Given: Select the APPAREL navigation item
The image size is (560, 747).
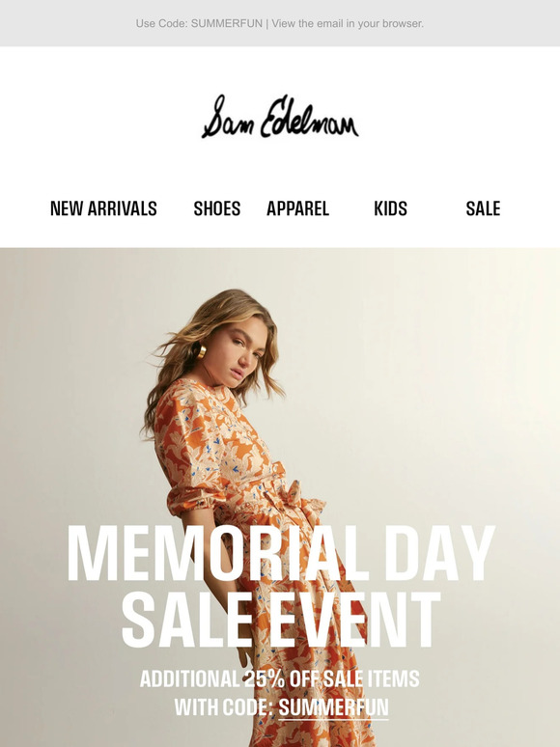Looking at the screenshot, I should [298, 208].
